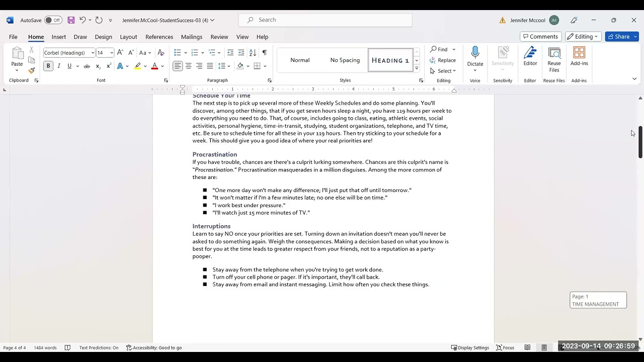Apply strikethrough formatting
The image size is (644, 362).
tap(87, 66)
